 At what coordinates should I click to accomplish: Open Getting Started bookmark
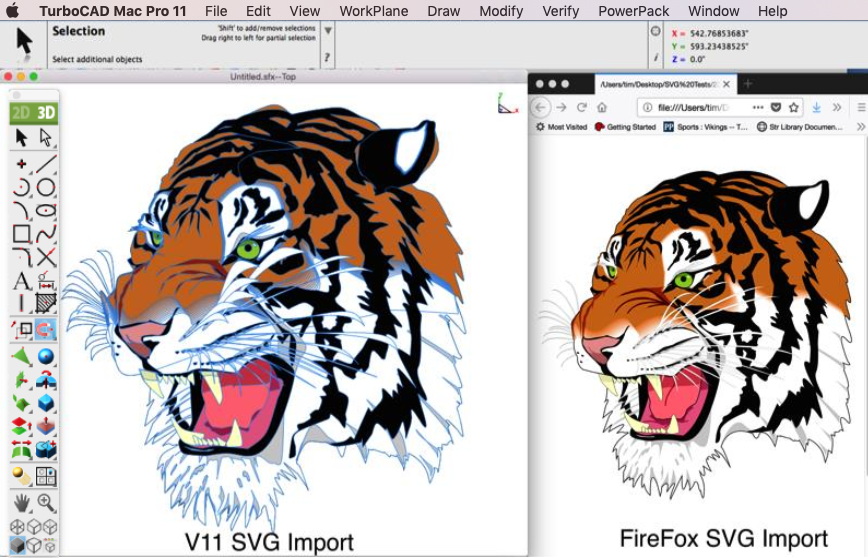point(625,127)
